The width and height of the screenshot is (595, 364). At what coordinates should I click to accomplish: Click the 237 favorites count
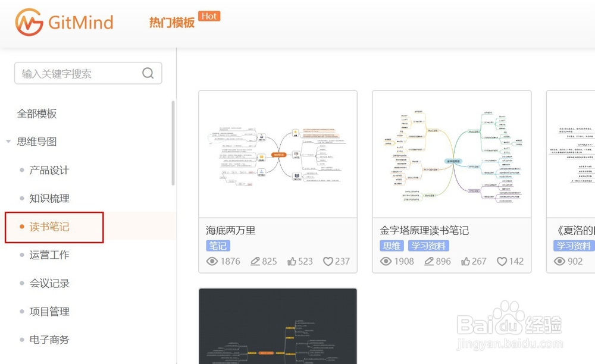coord(342,261)
